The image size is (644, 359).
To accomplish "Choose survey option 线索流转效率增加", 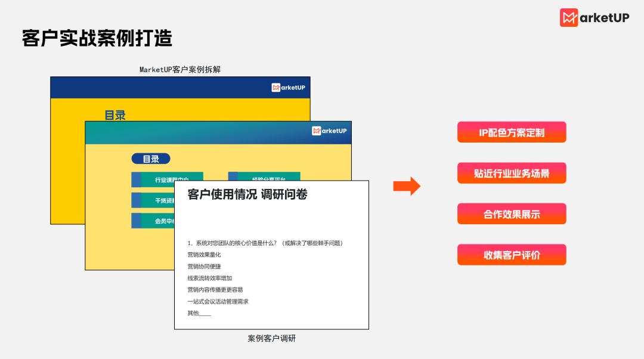I will [209, 278].
